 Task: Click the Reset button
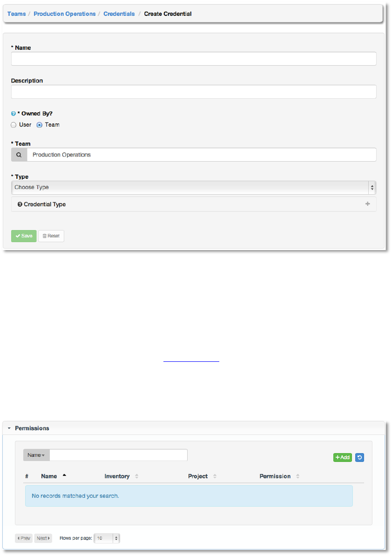click(51, 236)
